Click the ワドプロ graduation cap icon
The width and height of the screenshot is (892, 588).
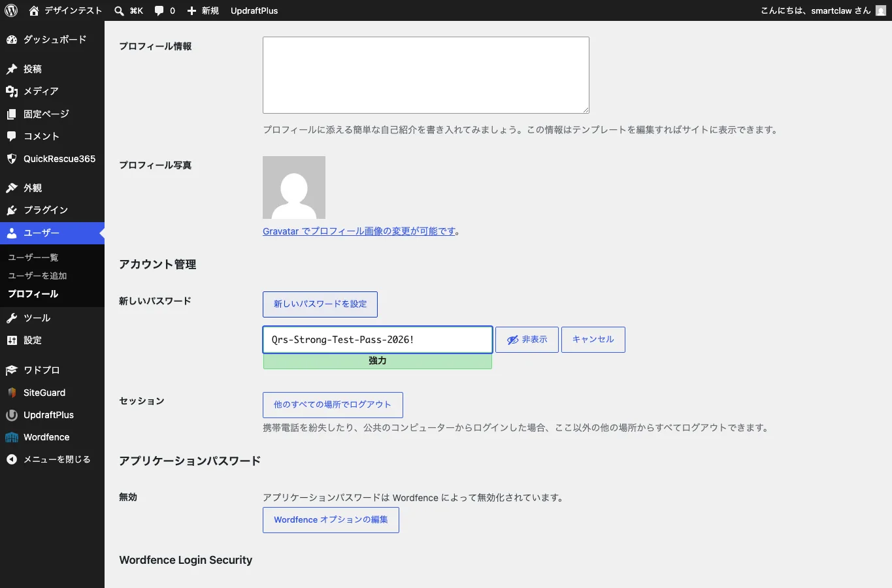click(x=12, y=370)
